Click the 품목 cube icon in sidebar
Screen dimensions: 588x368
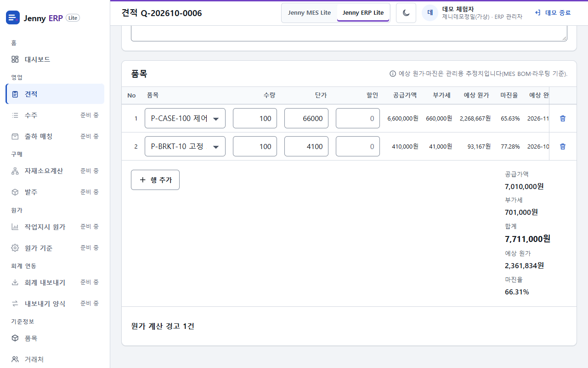[x=15, y=338]
